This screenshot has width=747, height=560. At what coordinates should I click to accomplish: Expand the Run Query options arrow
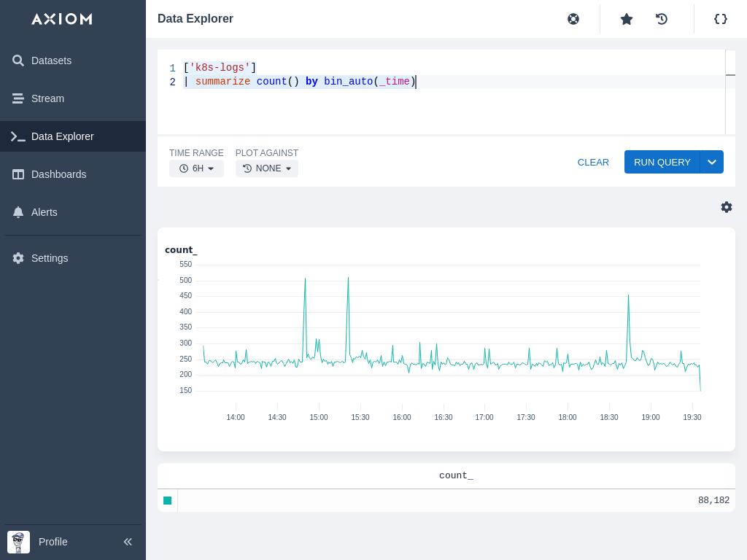coord(712,162)
